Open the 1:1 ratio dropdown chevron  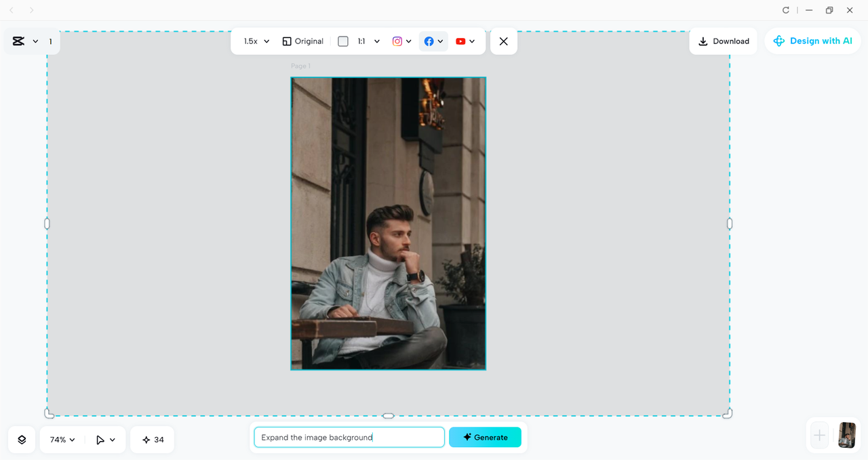[377, 41]
